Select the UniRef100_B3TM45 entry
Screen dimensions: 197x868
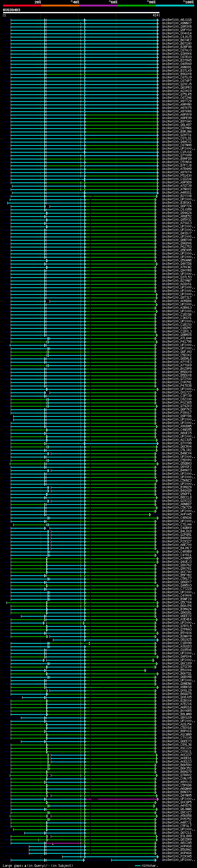coord(177,60)
